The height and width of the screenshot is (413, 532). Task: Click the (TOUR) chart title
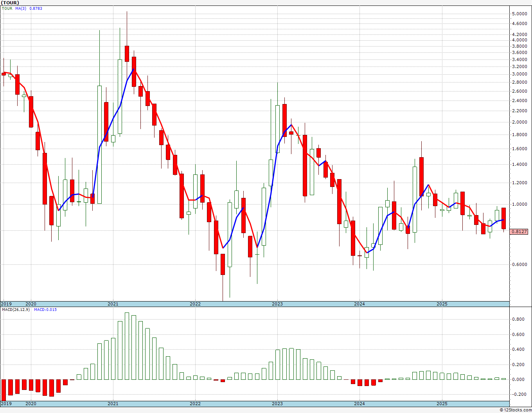point(10,3)
